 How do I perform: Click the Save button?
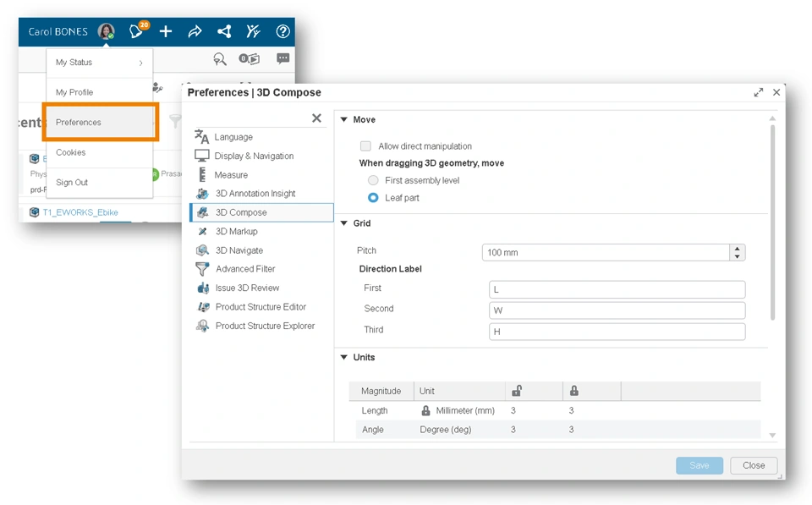[700, 465]
